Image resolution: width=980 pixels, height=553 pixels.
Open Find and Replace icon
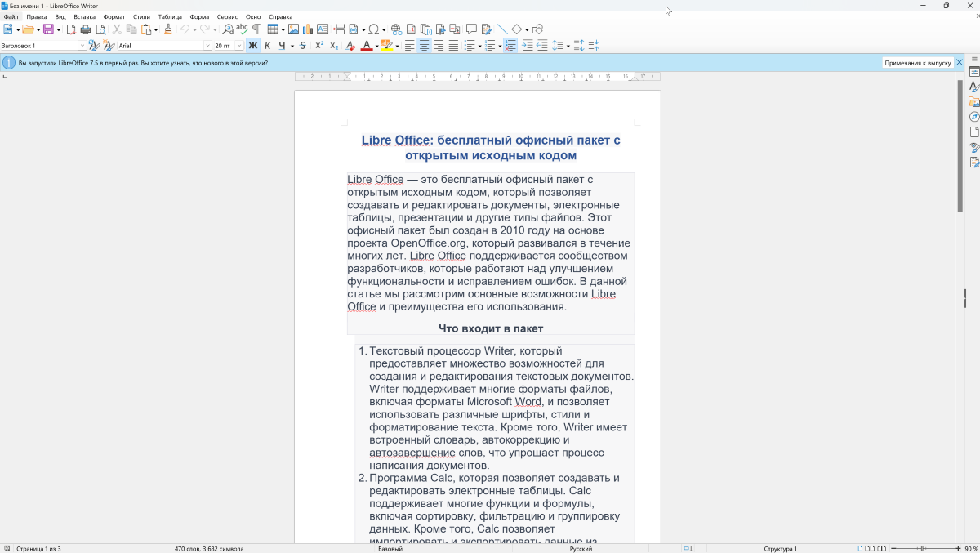tap(228, 29)
